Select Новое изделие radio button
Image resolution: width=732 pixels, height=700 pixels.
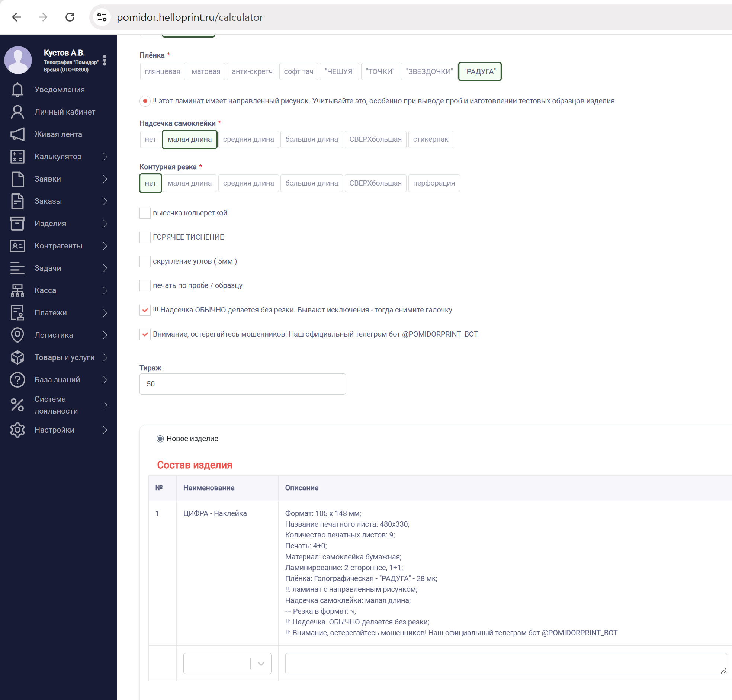[x=160, y=439]
